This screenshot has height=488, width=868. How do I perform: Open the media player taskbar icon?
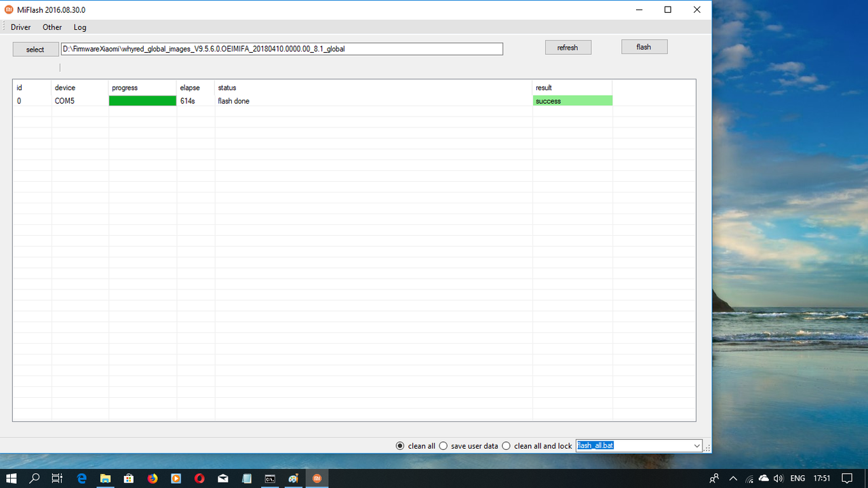click(176, 479)
